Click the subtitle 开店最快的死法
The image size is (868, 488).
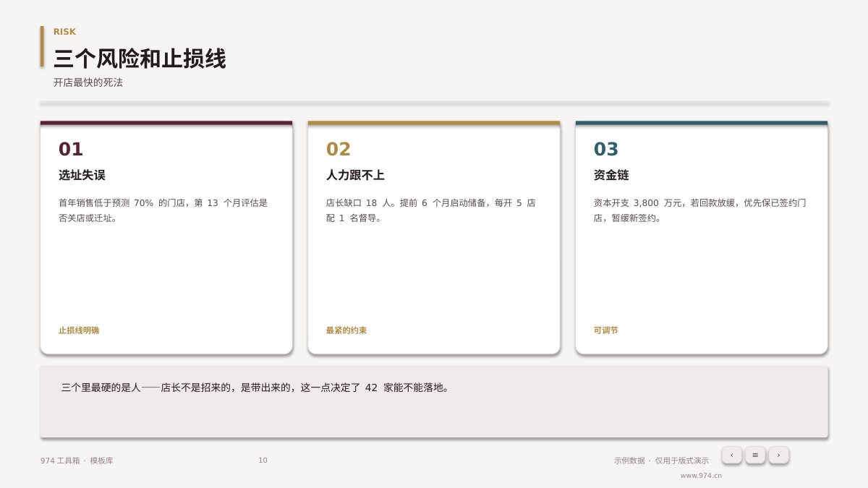point(88,82)
